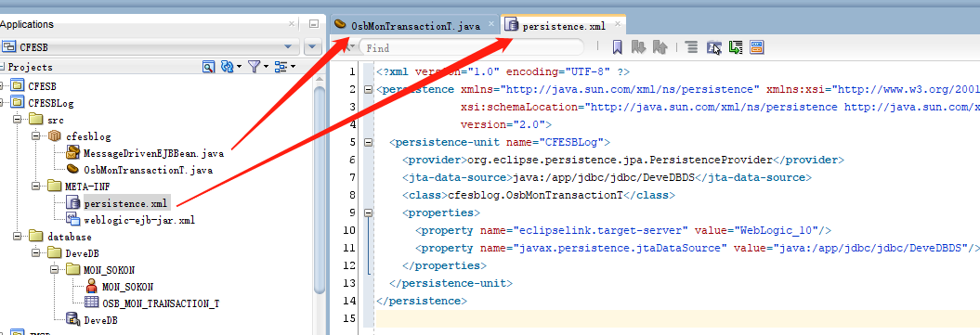The image size is (980, 335).
Task: Select weblogic-ejb-jar.xml in tree
Action: pyautogui.click(x=139, y=220)
